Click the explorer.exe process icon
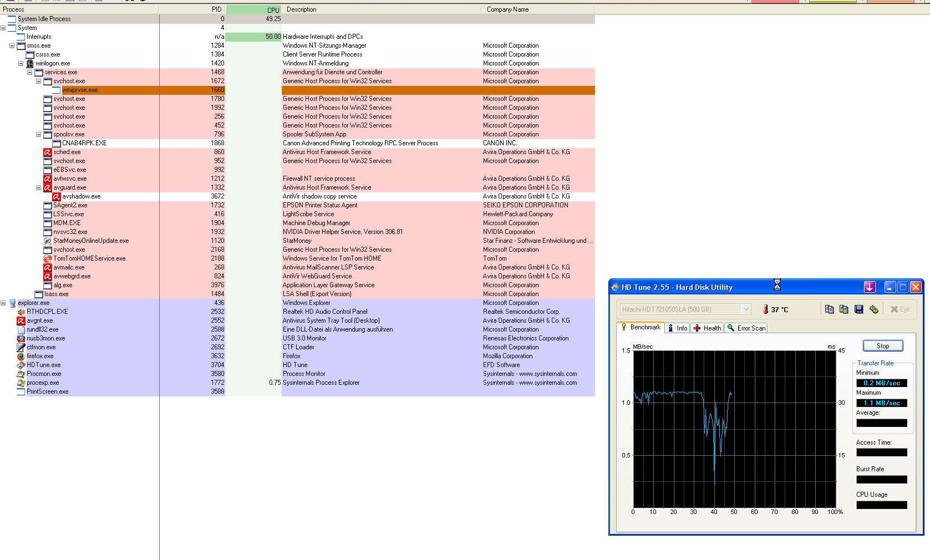 (12, 303)
